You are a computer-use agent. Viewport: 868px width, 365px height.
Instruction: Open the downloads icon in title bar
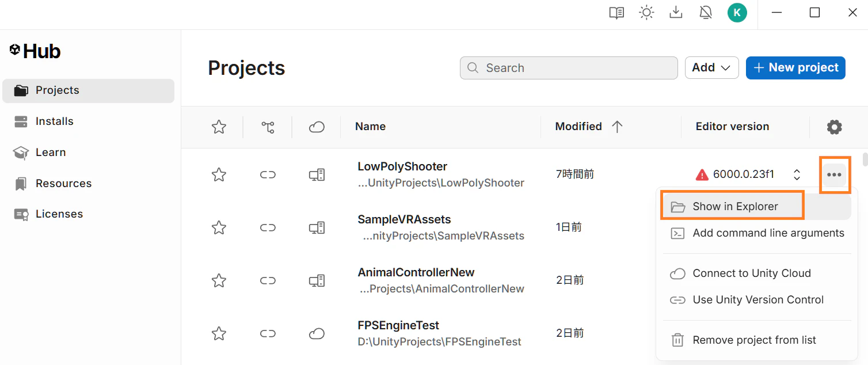676,13
